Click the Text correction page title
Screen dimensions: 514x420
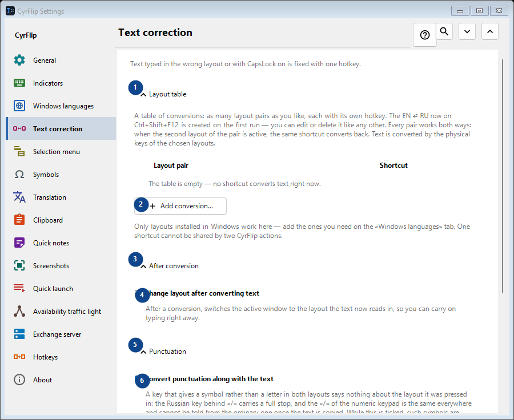click(x=155, y=33)
